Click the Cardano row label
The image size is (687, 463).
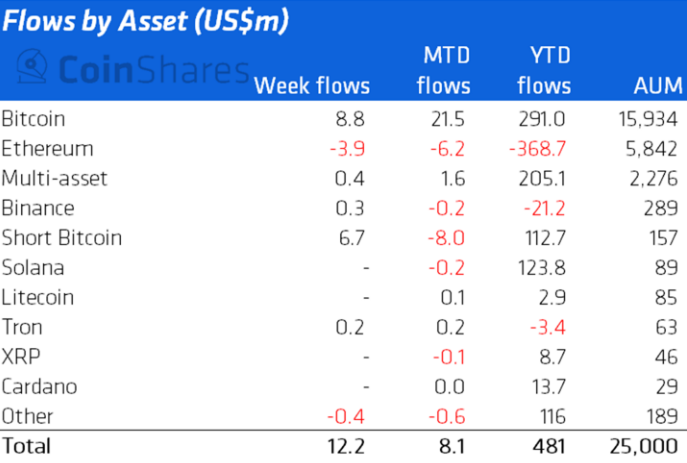(x=40, y=386)
